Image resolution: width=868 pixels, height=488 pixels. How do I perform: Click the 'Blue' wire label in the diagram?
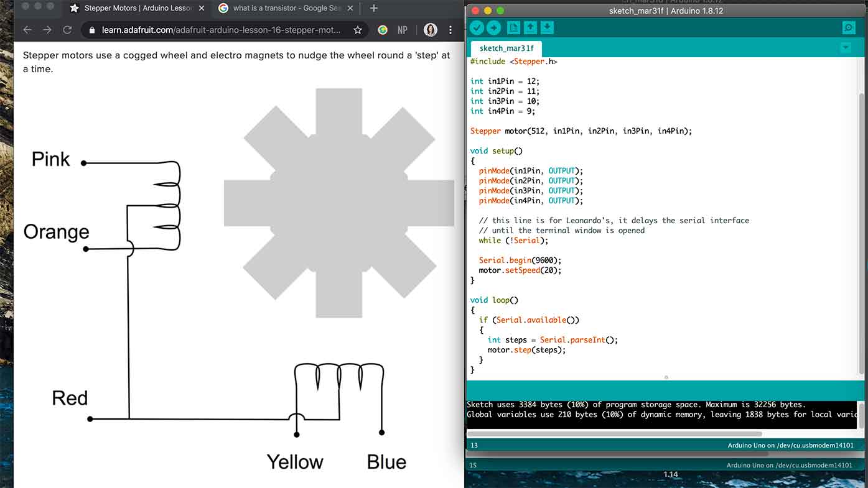click(386, 462)
